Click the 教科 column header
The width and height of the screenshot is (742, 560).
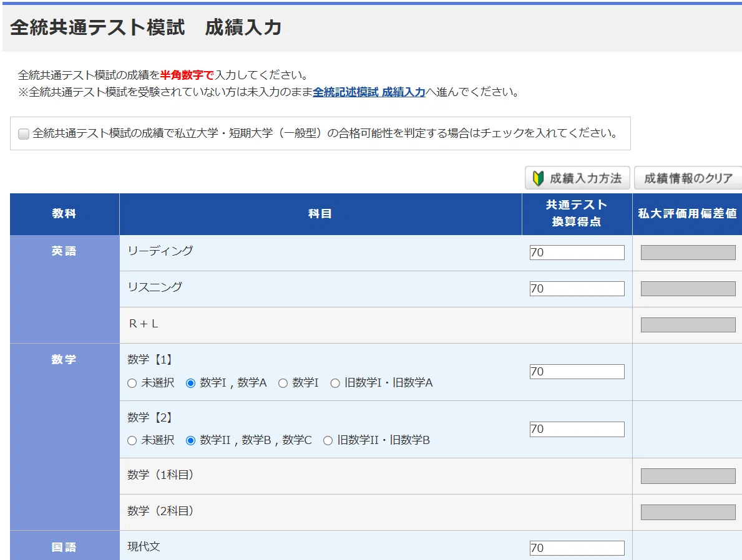(64, 214)
